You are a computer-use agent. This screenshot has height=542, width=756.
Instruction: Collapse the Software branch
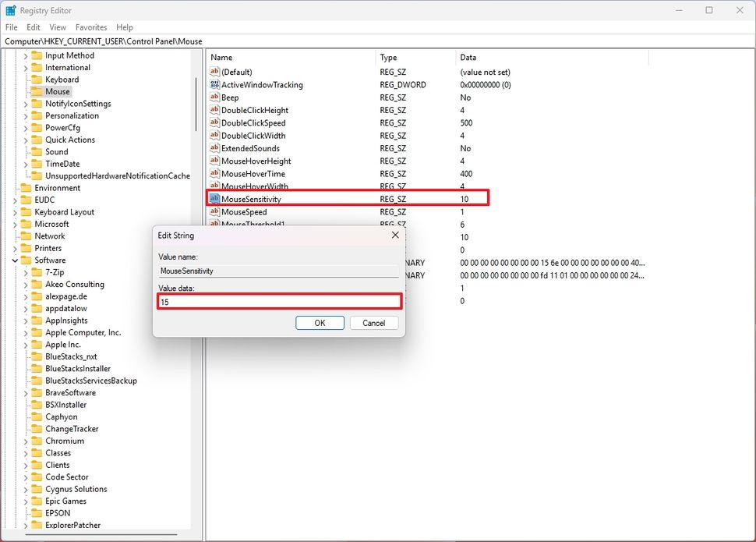(x=14, y=260)
